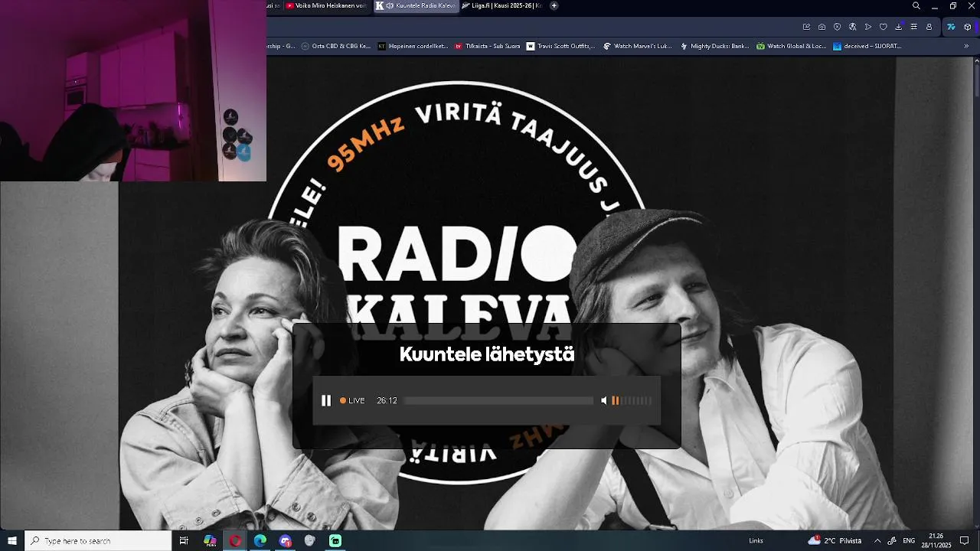Open the easy setup sliders icon
980x551 pixels.
tap(913, 27)
